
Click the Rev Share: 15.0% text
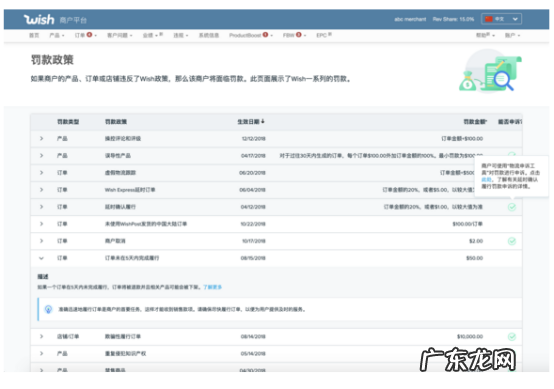[453, 19]
